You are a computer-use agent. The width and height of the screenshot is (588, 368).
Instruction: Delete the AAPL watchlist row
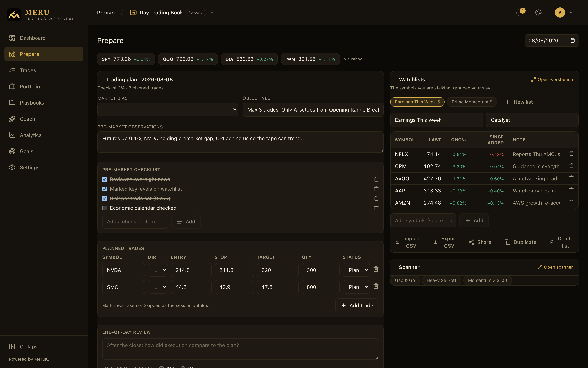(x=571, y=190)
